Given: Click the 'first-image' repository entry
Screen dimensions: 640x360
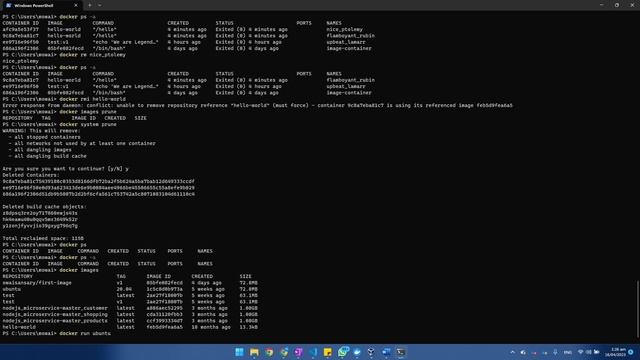Looking at the screenshot, I should point(37,282).
